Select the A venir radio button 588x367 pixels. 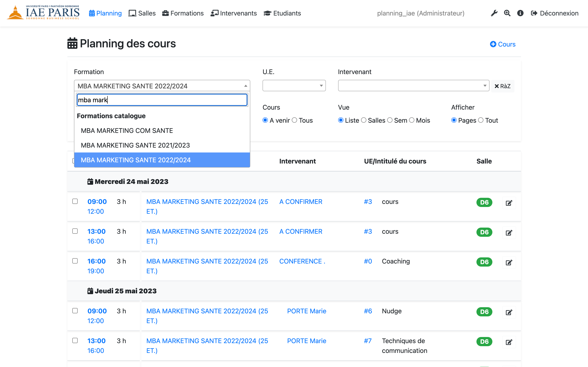[x=265, y=120]
